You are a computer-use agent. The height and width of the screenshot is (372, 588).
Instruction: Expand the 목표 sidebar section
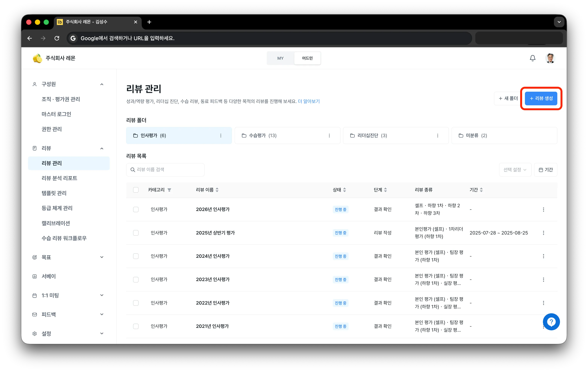click(x=102, y=257)
